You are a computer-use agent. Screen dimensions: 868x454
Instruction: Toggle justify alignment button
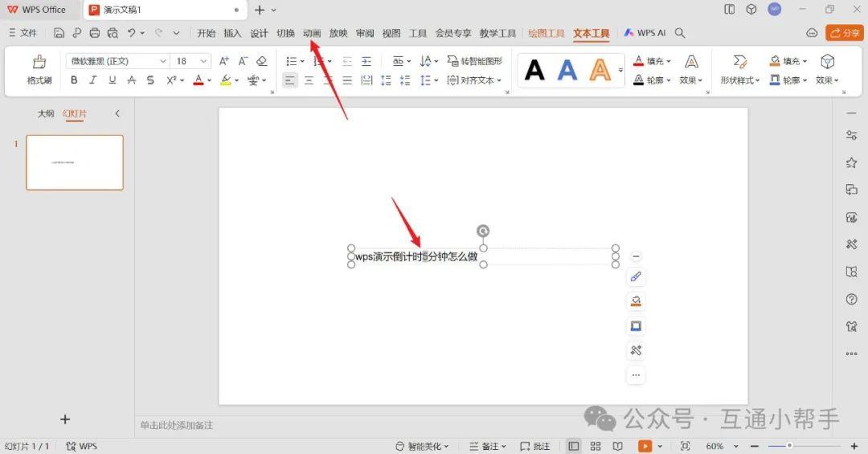tap(347, 80)
